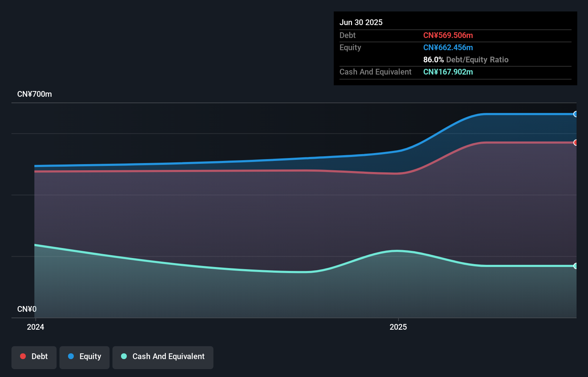Click the CN¥0 y-axis label
Image resolution: width=588 pixels, height=377 pixels.
(x=27, y=309)
